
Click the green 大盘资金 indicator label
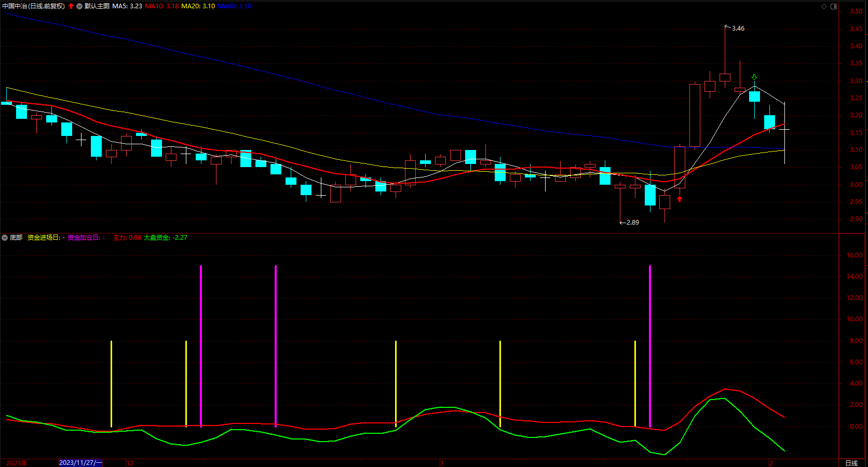pyautogui.click(x=165, y=238)
